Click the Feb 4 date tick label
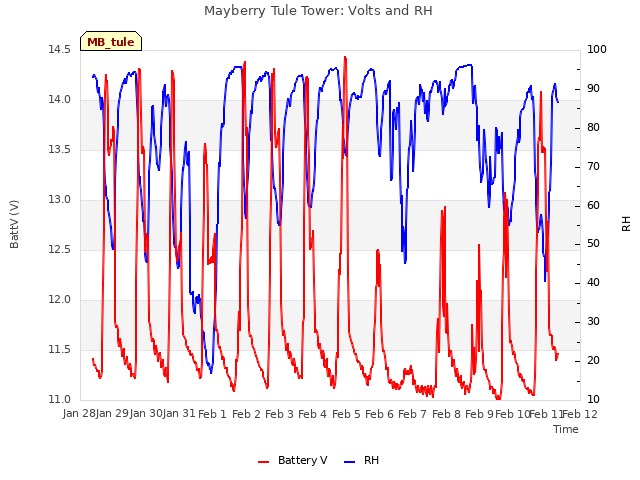This screenshot has height=480, width=640. coord(312,414)
